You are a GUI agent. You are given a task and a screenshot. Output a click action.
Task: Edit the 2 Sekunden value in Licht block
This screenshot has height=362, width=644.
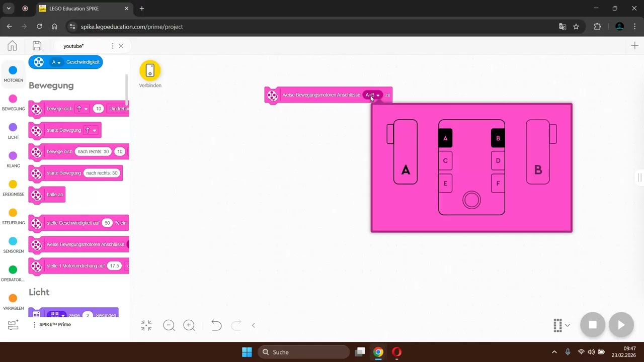coord(88,315)
